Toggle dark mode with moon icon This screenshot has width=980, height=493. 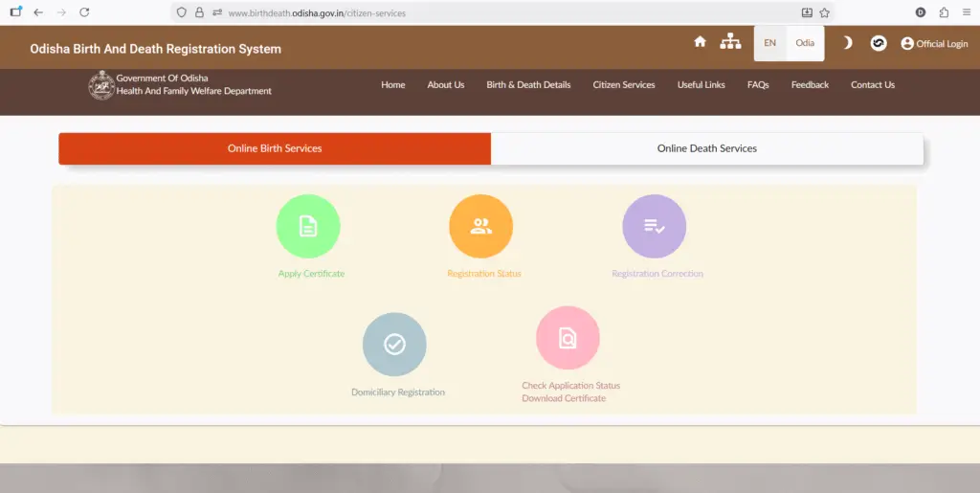pyautogui.click(x=847, y=43)
